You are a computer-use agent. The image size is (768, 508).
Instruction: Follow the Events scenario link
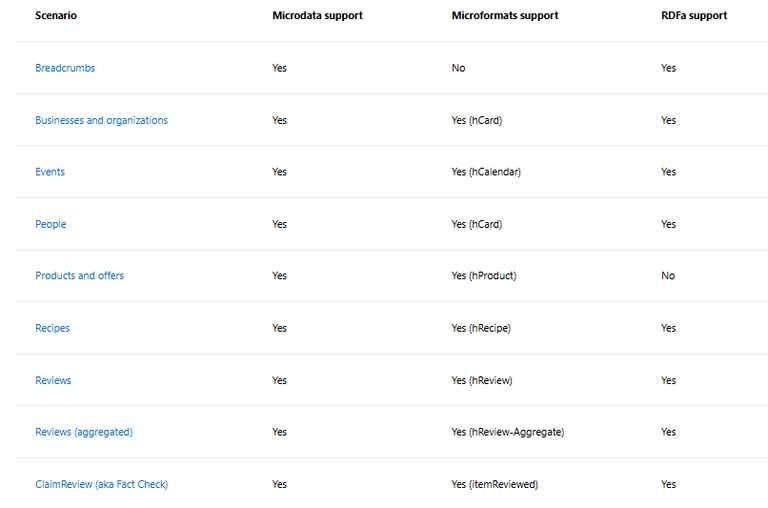pyautogui.click(x=50, y=172)
